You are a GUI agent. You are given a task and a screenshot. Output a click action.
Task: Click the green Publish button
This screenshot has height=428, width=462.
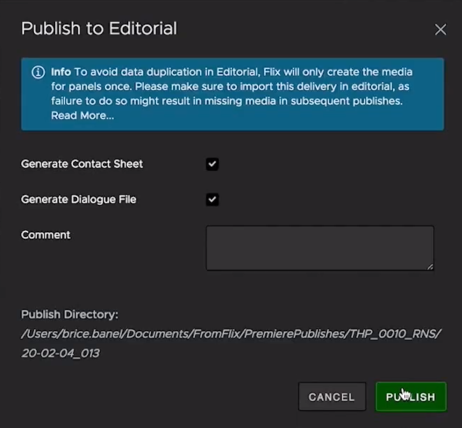point(411,397)
